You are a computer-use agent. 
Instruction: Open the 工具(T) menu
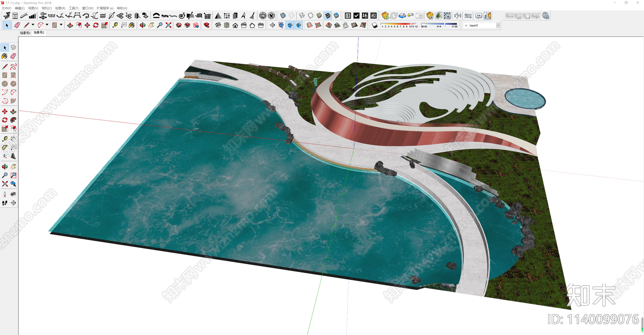coord(74,8)
